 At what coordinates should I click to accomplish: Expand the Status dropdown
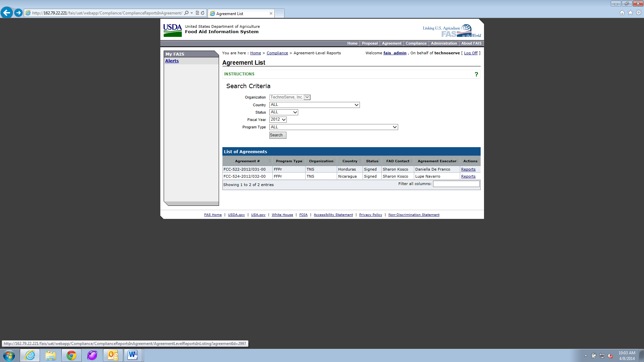pos(283,112)
